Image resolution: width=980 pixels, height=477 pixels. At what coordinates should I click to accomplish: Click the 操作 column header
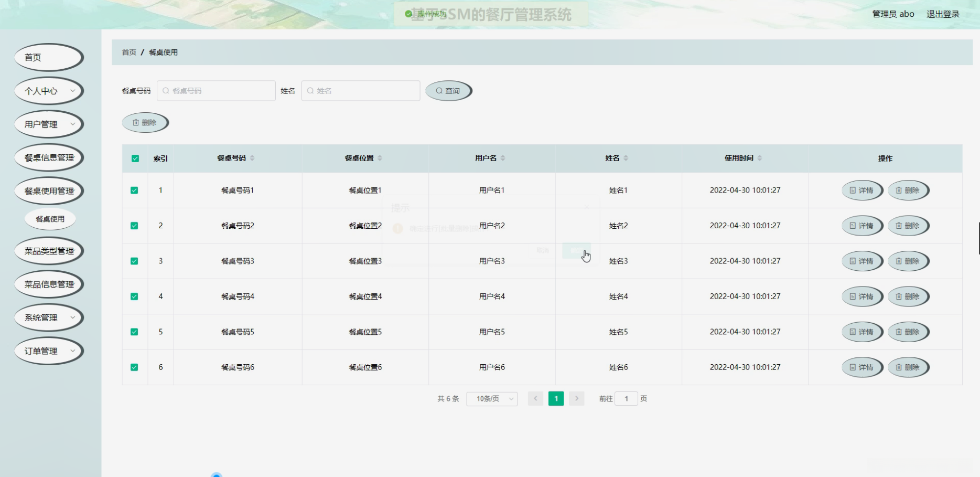click(885, 158)
